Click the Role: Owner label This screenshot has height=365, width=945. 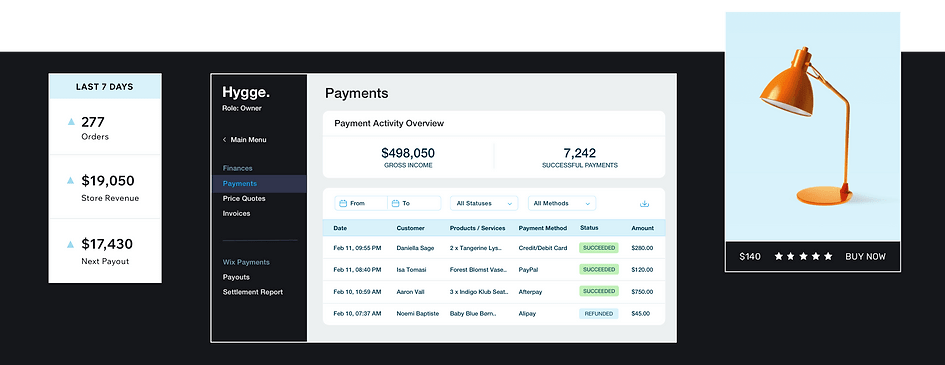(242, 108)
